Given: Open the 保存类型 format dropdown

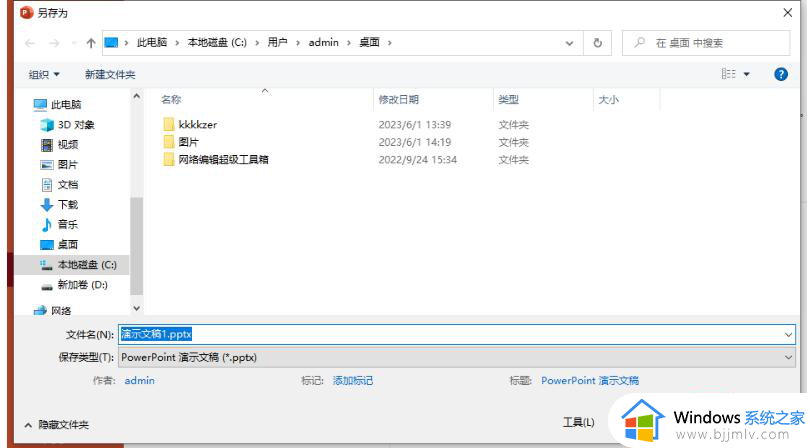Looking at the screenshot, I should [x=457, y=358].
